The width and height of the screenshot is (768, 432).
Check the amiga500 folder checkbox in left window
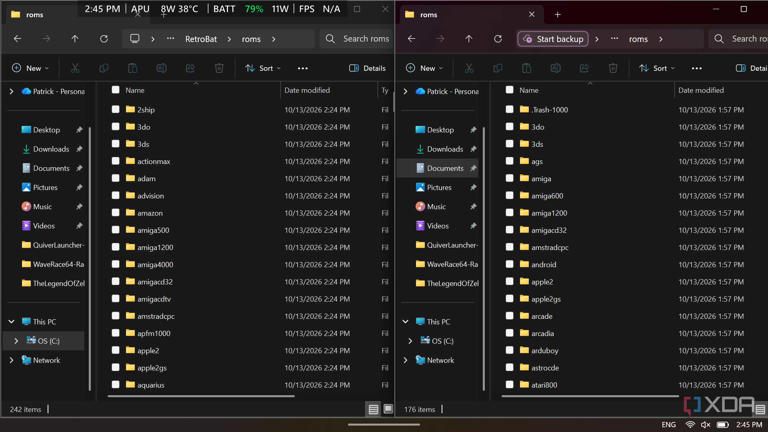coord(116,230)
